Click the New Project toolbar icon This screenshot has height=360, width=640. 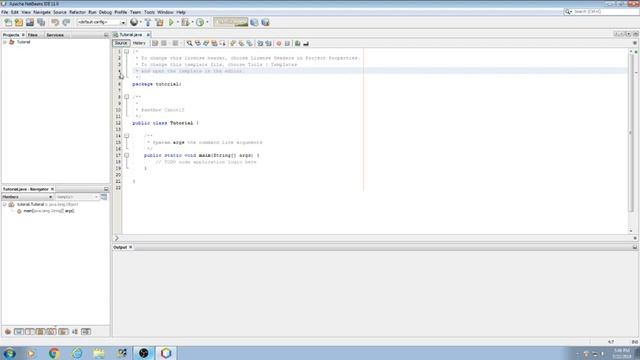[x=19, y=22]
